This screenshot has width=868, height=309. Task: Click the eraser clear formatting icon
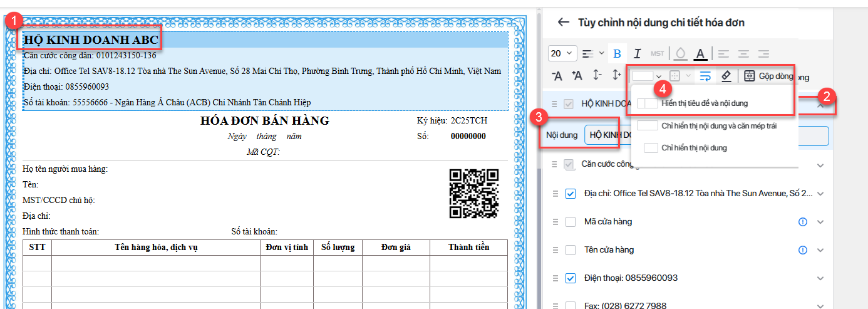pyautogui.click(x=726, y=76)
